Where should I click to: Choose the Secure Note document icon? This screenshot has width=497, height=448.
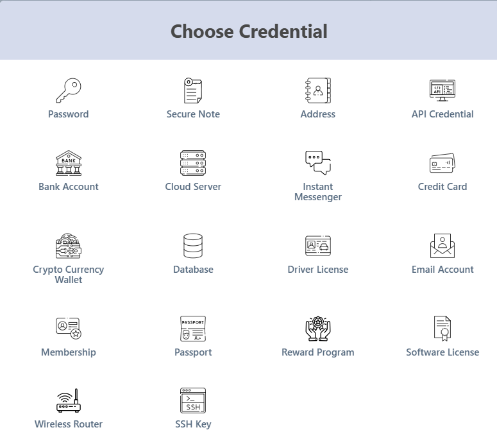pos(193,90)
